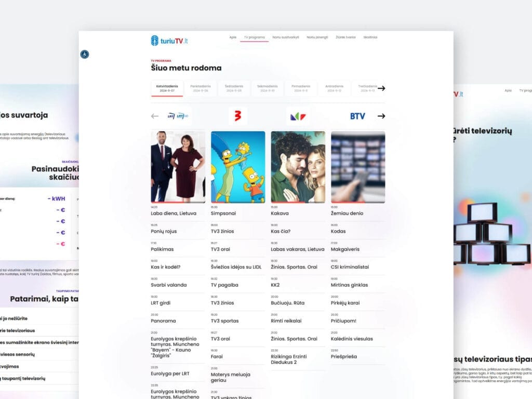Click the Kas ir kodėl? listing

pyautogui.click(x=166, y=267)
